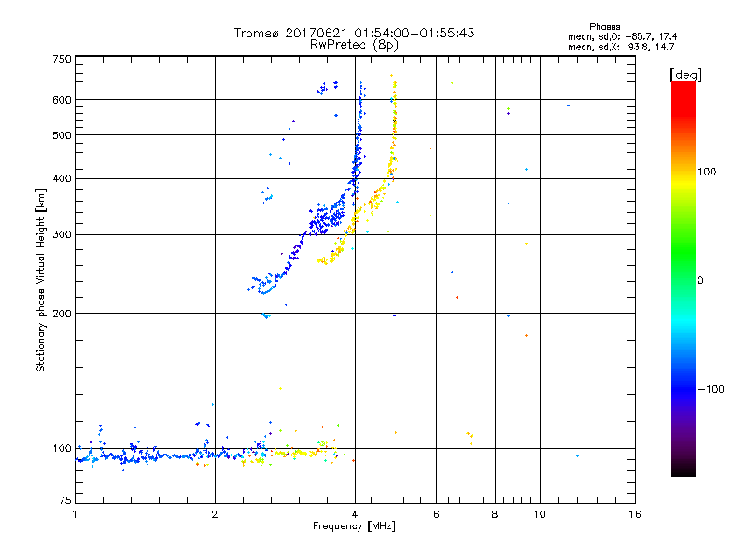Click the x-axis tick label '6'

[436, 514]
